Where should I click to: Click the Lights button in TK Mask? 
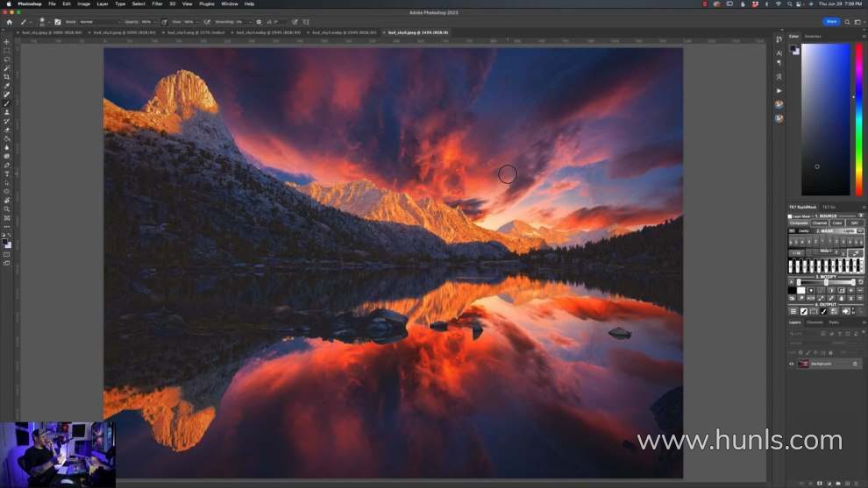(849, 230)
